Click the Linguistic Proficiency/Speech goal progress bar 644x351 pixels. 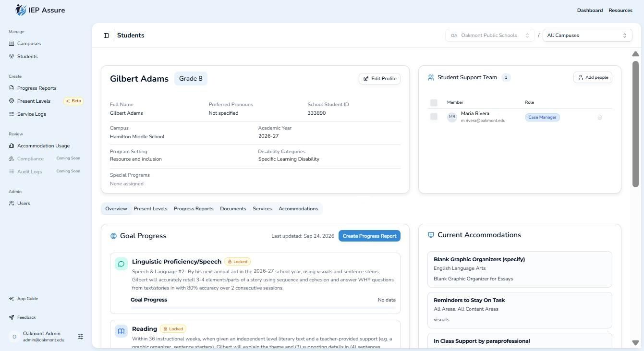[263, 307]
